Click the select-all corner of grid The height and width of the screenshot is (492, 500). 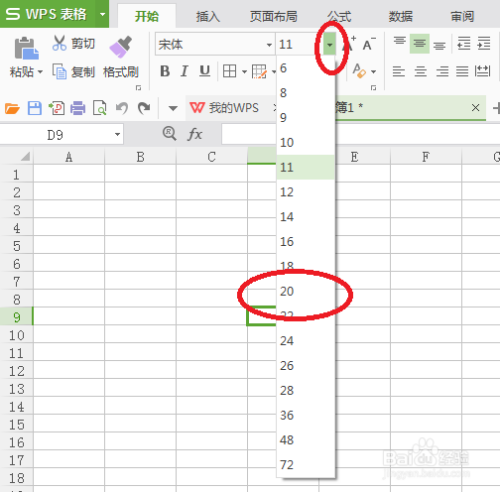[17, 156]
